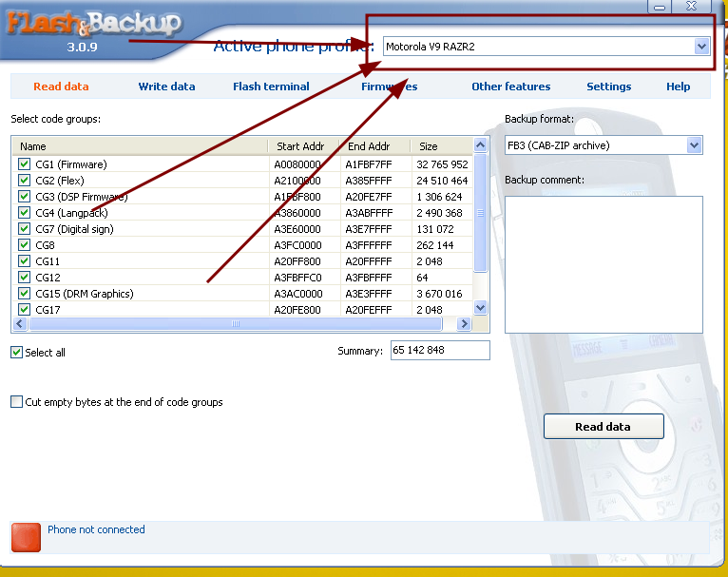Click the code list scroll down arrow
The height and width of the screenshot is (577, 728).
coord(481,307)
